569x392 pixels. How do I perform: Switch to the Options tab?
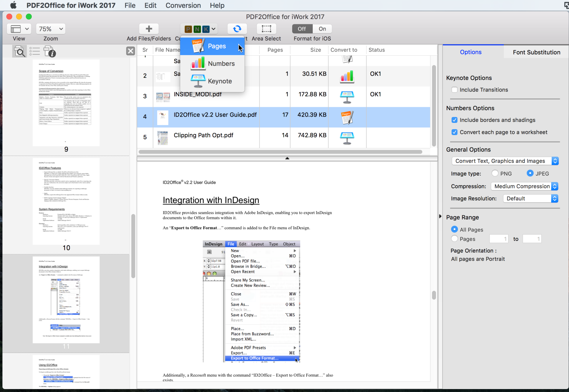click(471, 52)
